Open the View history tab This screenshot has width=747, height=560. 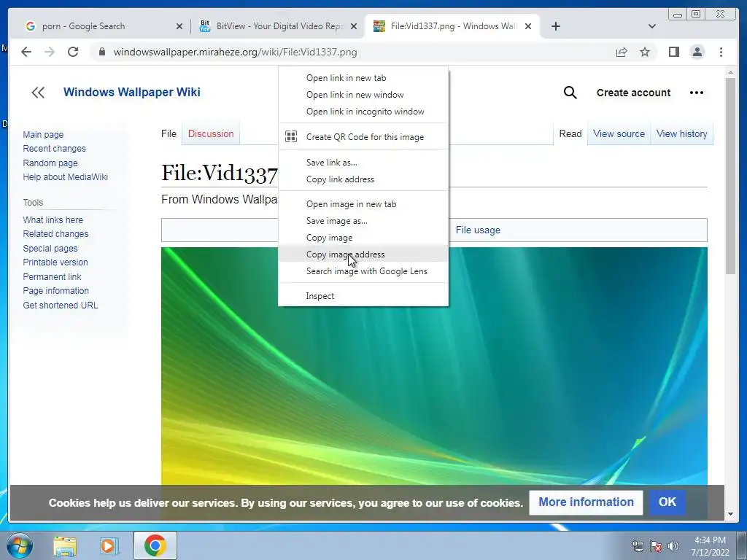[682, 134]
